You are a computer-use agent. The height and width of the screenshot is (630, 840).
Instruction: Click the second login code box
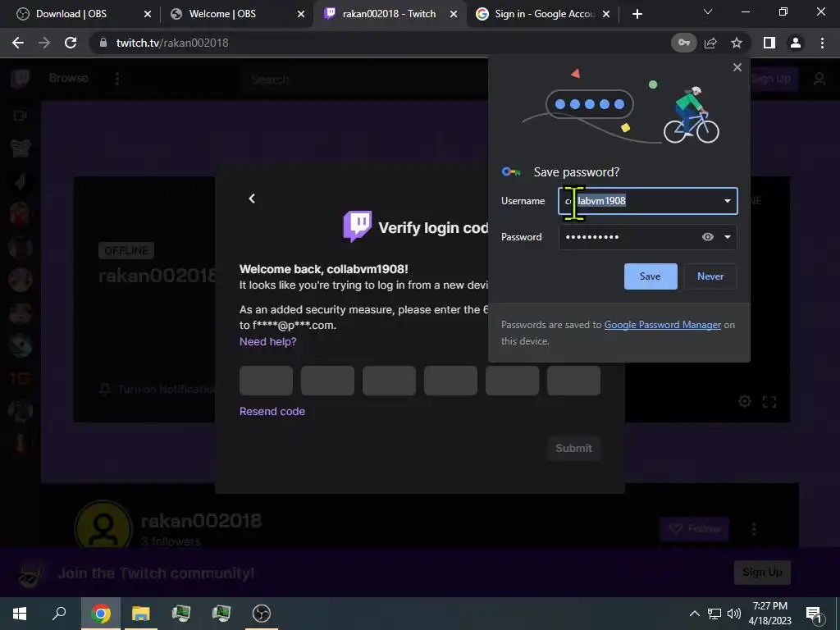pos(327,381)
